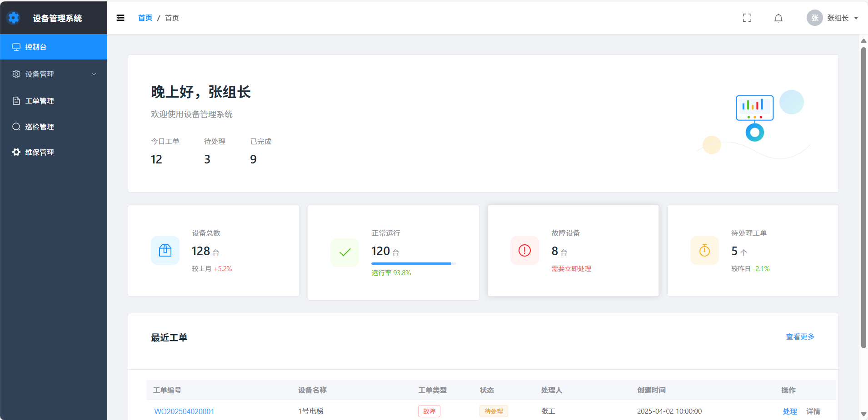Open the 张组长 user dropdown arrow
This screenshot has width=868, height=420.
click(x=856, y=18)
